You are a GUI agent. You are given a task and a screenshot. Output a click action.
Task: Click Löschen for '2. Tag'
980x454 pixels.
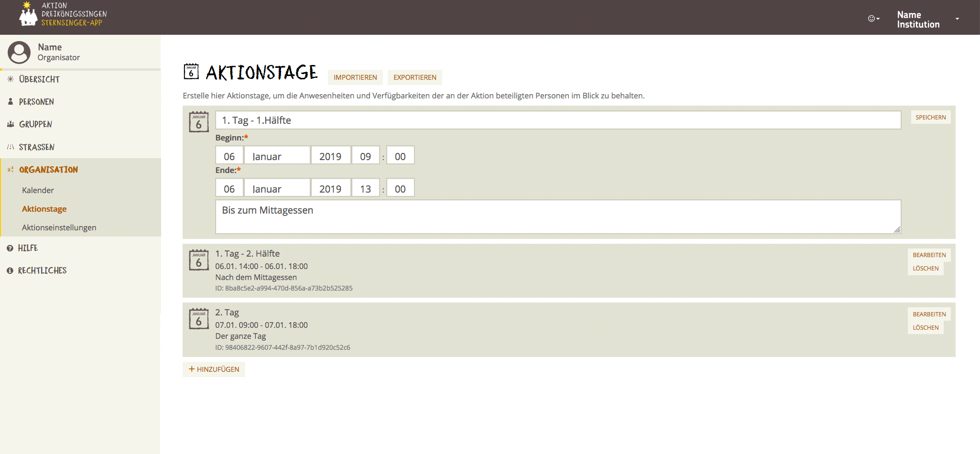coord(926,328)
